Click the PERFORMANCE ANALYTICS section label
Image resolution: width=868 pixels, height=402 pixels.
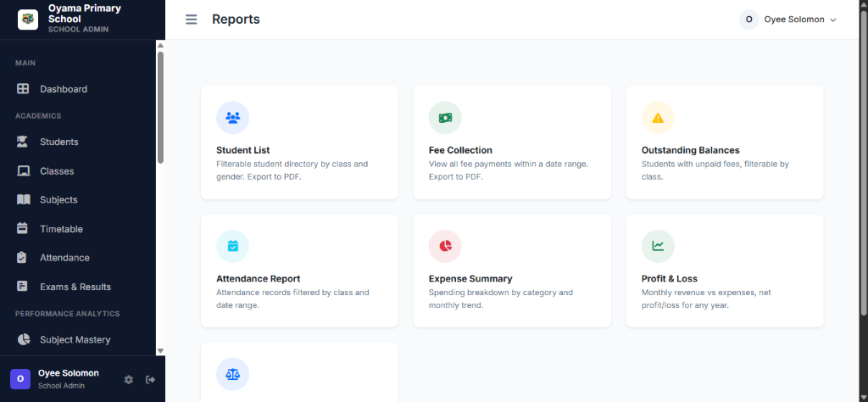(68, 314)
